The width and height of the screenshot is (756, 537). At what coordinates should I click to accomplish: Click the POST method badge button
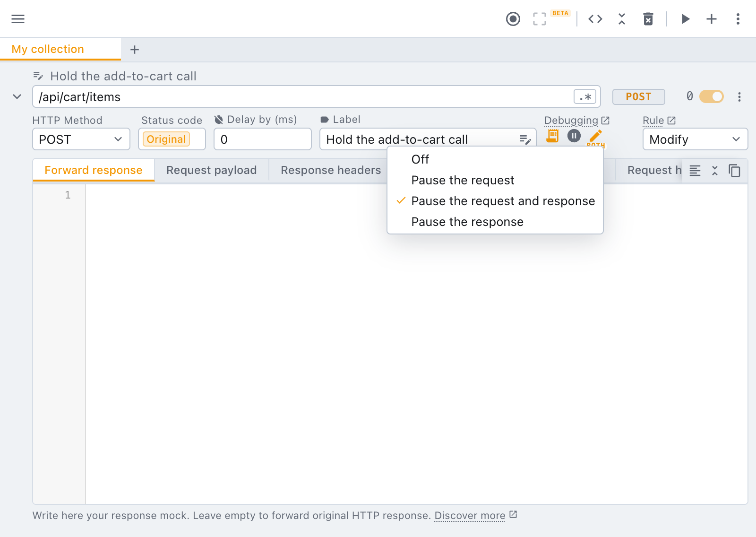click(638, 97)
